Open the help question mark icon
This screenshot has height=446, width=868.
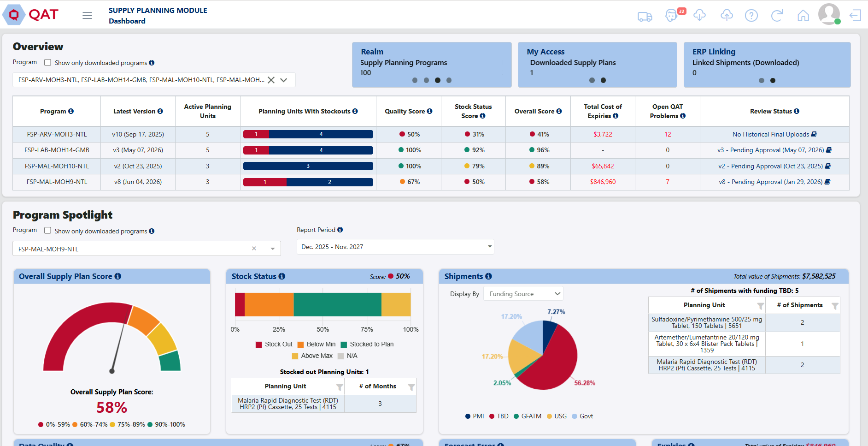click(x=751, y=16)
